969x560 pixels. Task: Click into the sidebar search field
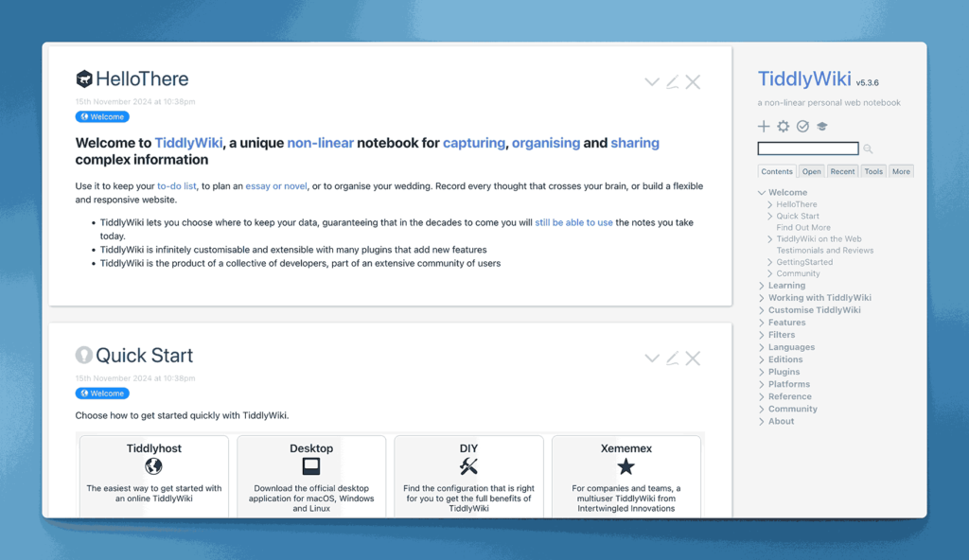click(808, 149)
